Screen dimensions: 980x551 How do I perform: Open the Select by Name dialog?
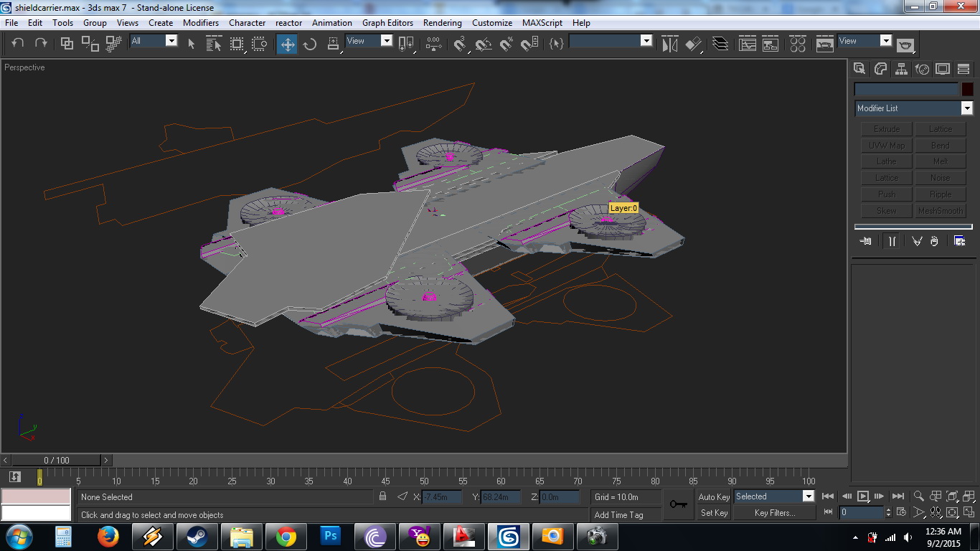[x=214, y=44]
